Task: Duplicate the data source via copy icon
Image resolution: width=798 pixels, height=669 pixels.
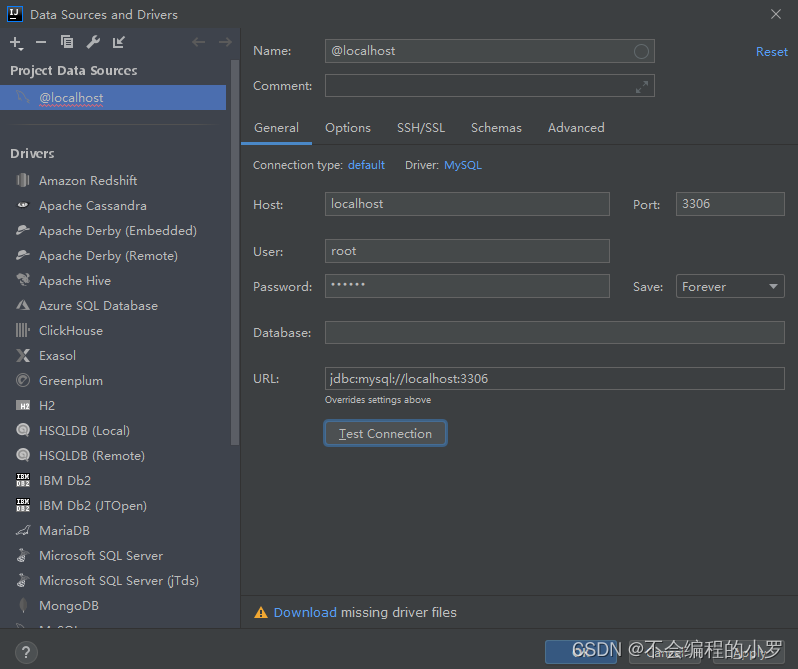Action: click(67, 42)
